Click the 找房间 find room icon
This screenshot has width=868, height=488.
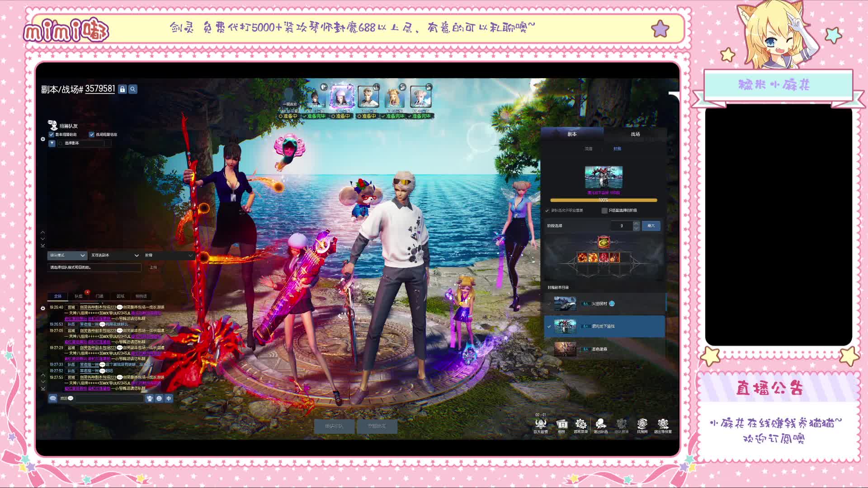[x=642, y=424]
